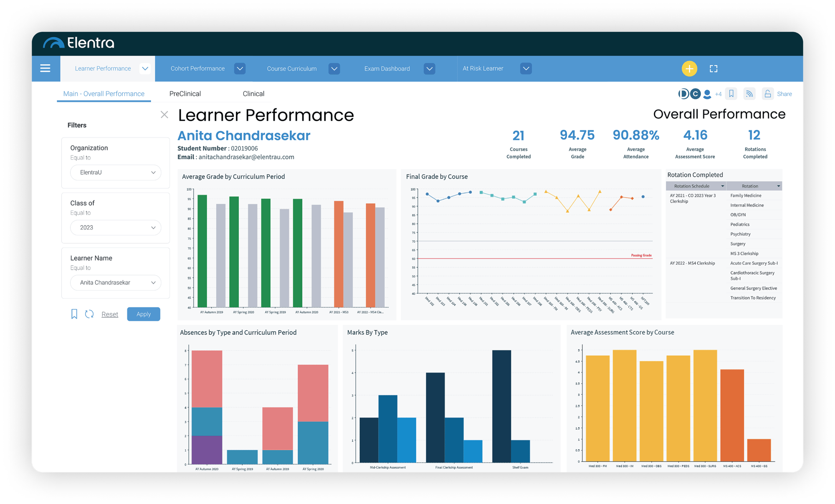Click the AY Spring 2019 absences bar
835x504 pixels.
pyautogui.click(x=242, y=457)
